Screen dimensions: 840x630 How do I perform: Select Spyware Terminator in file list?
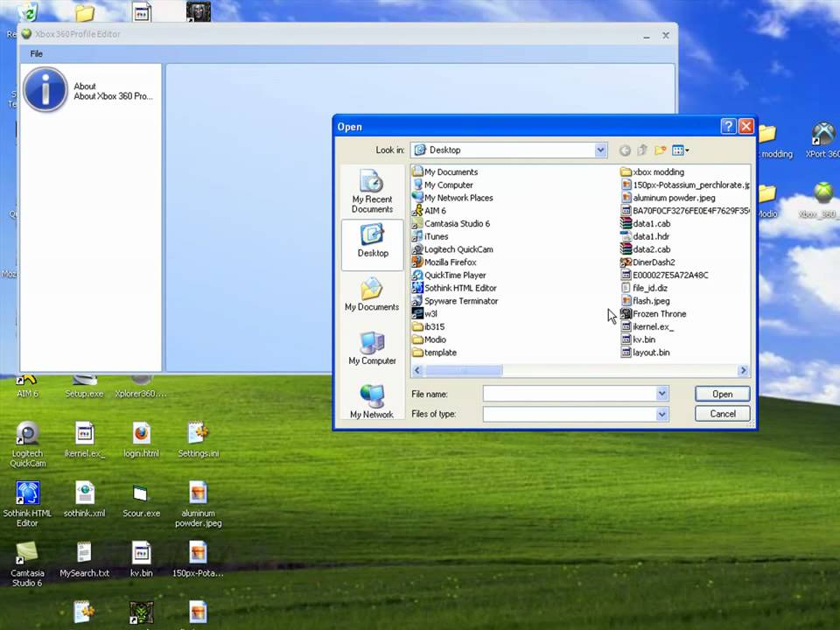[x=455, y=300]
